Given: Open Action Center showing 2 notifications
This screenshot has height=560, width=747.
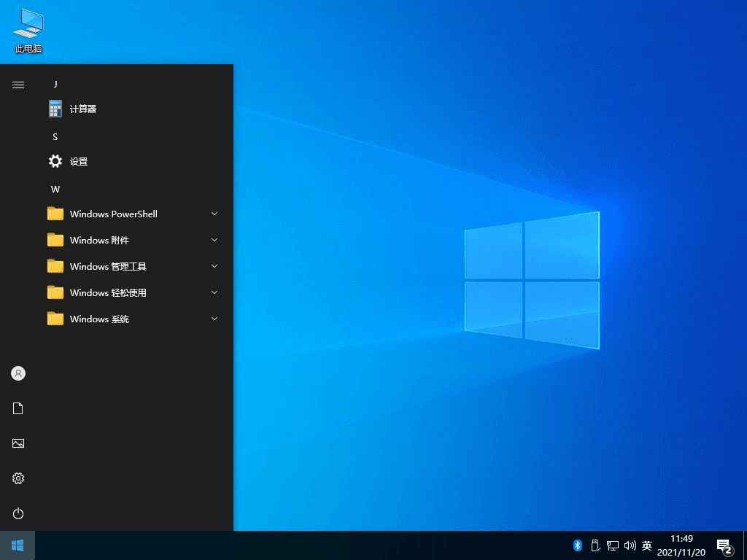Looking at the screenshot, I should click(x=723, y=545).
